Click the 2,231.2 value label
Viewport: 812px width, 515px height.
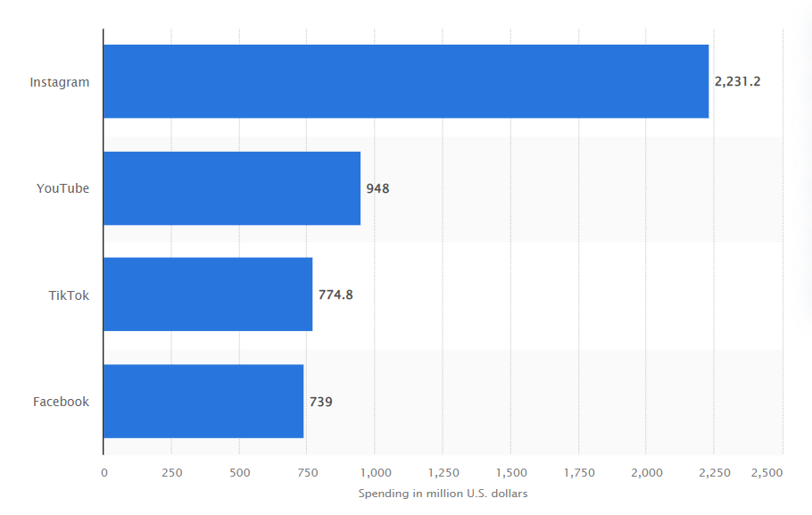click(x=737, y=81)
